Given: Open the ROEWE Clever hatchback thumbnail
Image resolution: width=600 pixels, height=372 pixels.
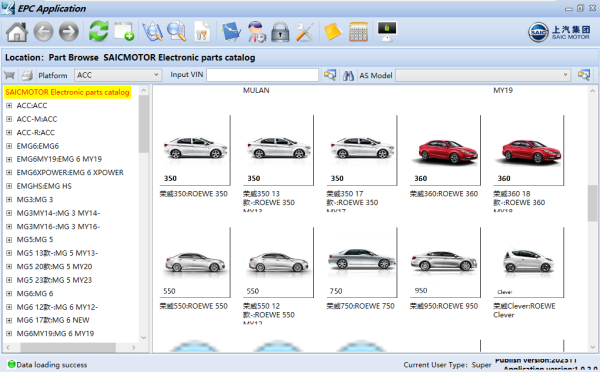Looking at the screenshot, I should click(528, 262).
